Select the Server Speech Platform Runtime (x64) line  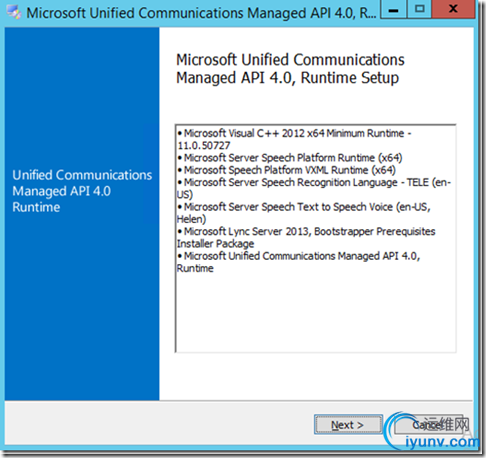tap(289, 158)
